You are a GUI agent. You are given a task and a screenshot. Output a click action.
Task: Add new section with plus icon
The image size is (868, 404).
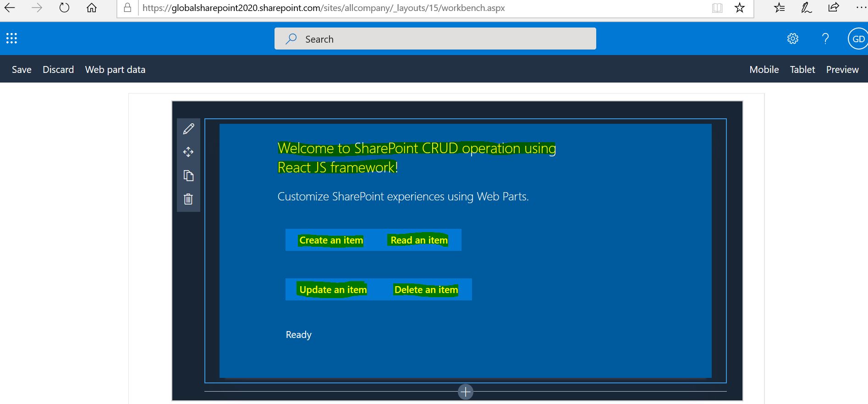466,392
